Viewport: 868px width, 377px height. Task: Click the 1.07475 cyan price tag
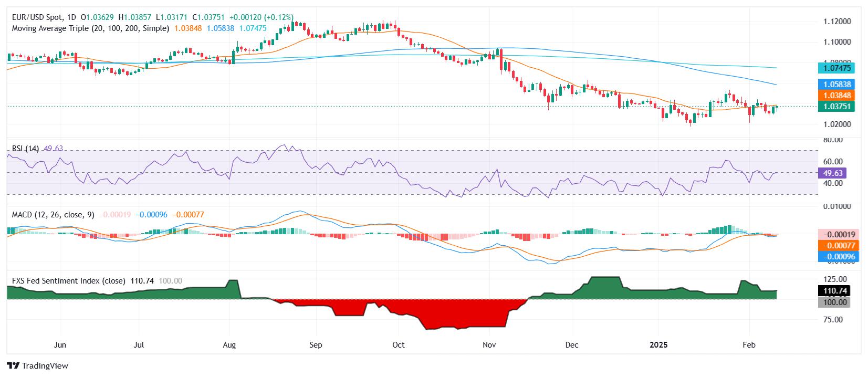tap(836, 68)
